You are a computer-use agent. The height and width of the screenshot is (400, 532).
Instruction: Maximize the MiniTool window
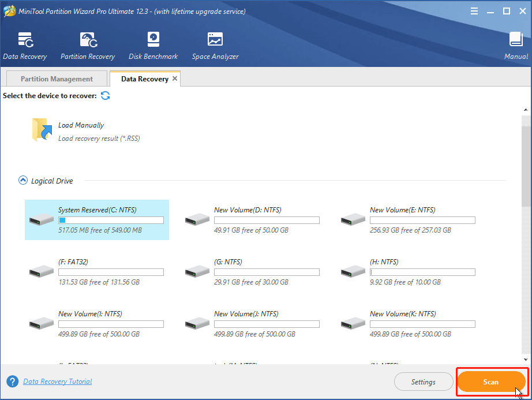[507, 11]
